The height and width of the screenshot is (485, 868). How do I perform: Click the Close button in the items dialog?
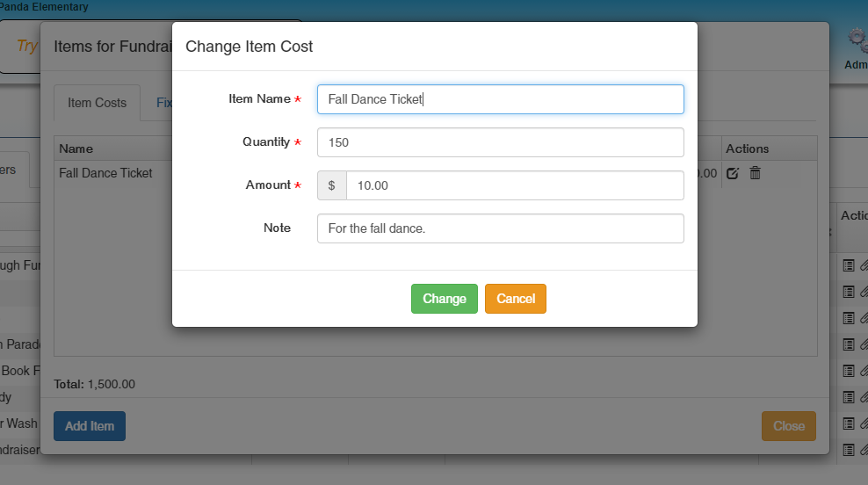click(x=788, y=426)
